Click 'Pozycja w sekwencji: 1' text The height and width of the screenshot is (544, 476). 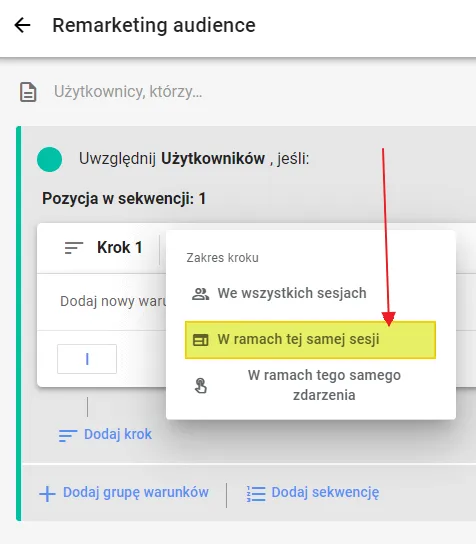coord(124,199)
